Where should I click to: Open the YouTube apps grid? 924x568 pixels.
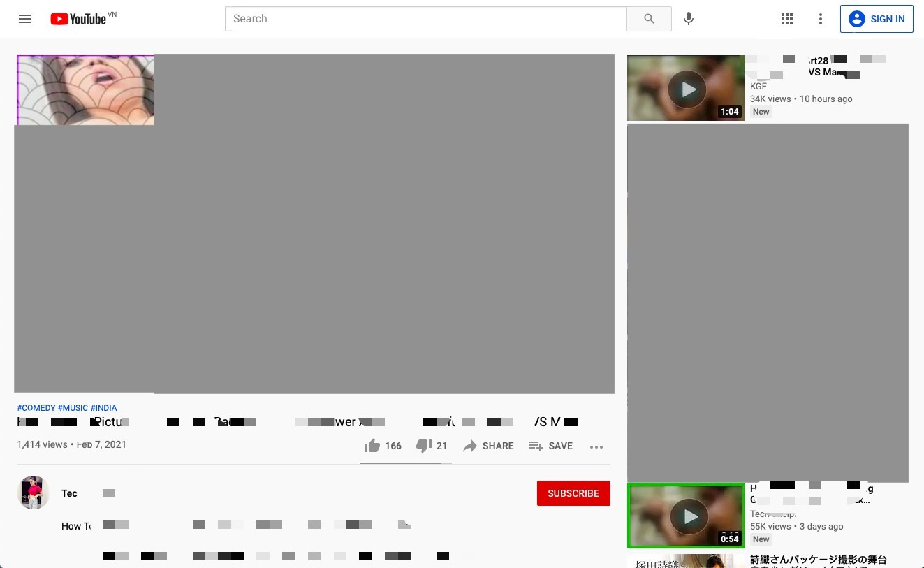click(787, 19)
